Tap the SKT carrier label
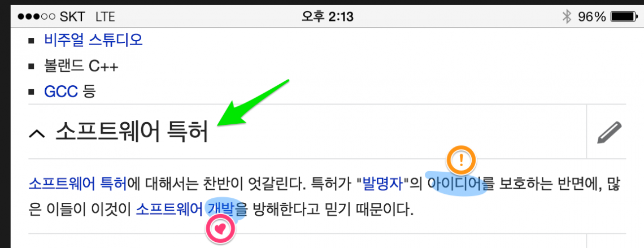 pyautogui.click(x=73, y=17)
